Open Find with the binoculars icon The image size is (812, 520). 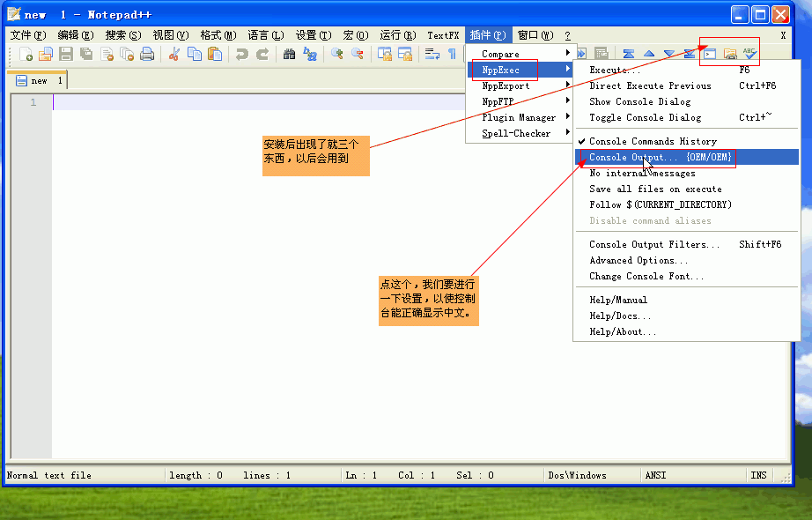[290, 54]
